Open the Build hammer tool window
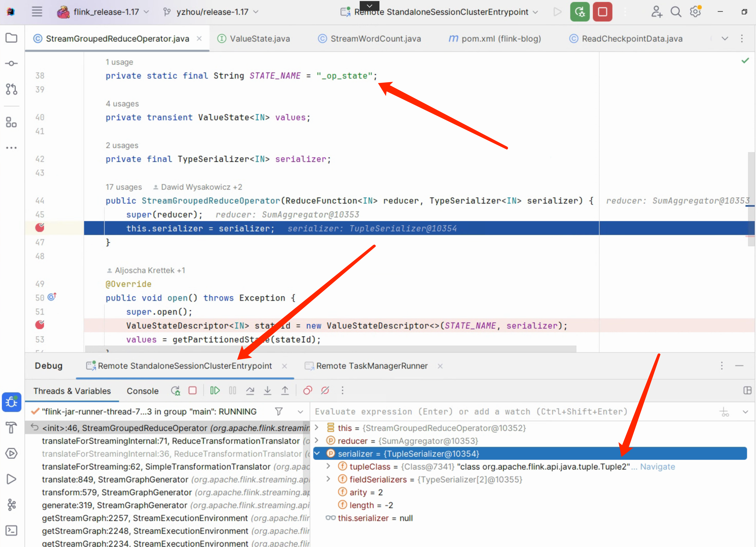 [11, 428]
